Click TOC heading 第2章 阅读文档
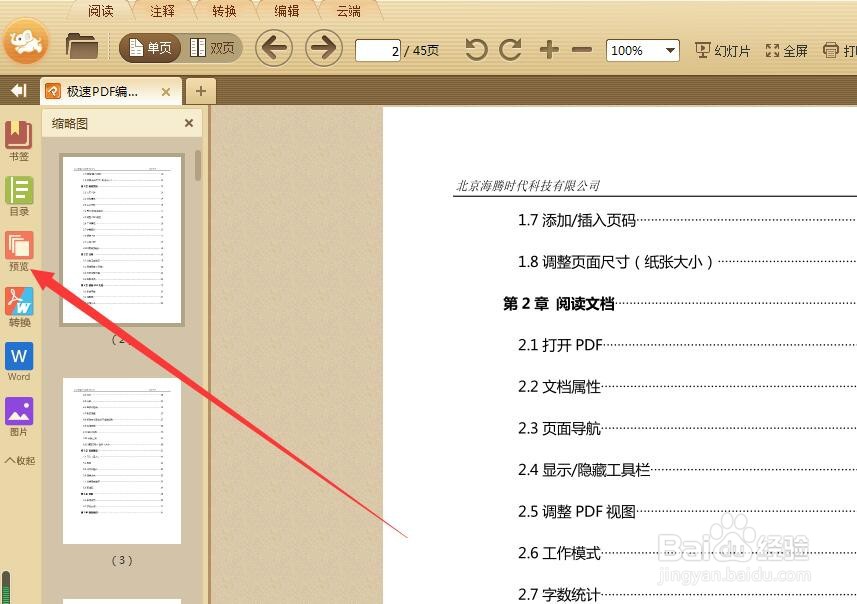The height and width of the screenshot is (604, 857). click(559, 303)
